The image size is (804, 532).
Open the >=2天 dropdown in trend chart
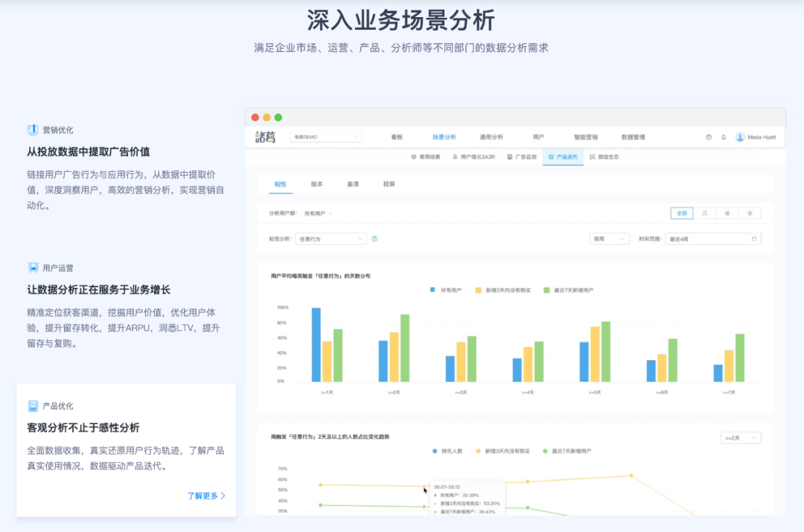pos(741,438)
